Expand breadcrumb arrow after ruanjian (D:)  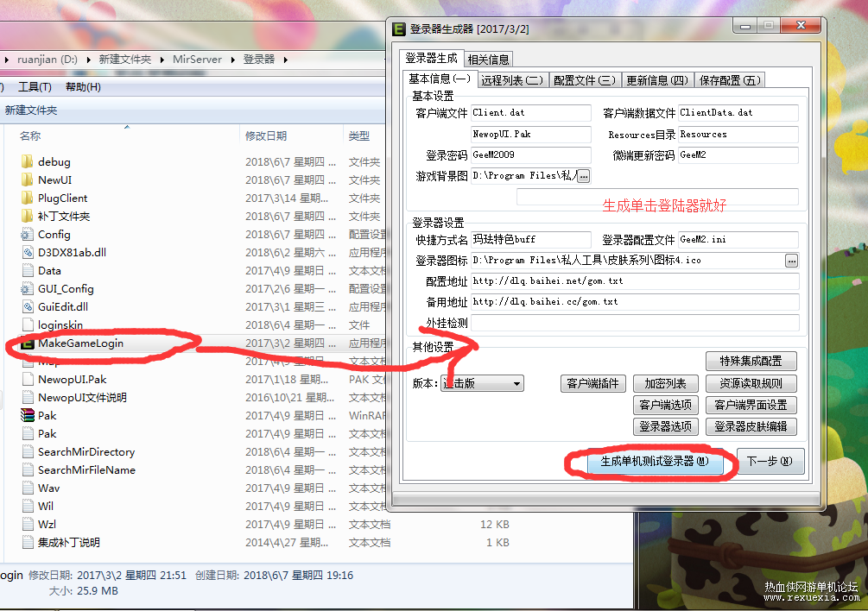89,60
